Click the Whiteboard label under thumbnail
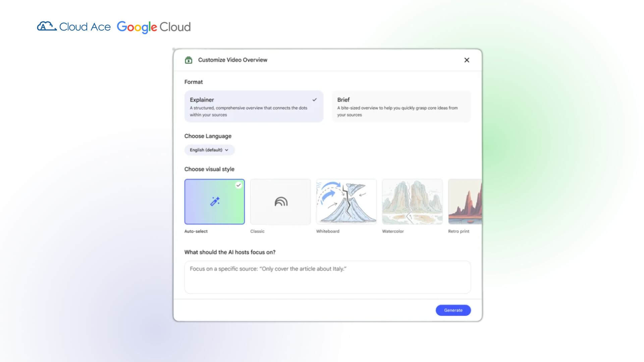644x362 pixels. 328,231
